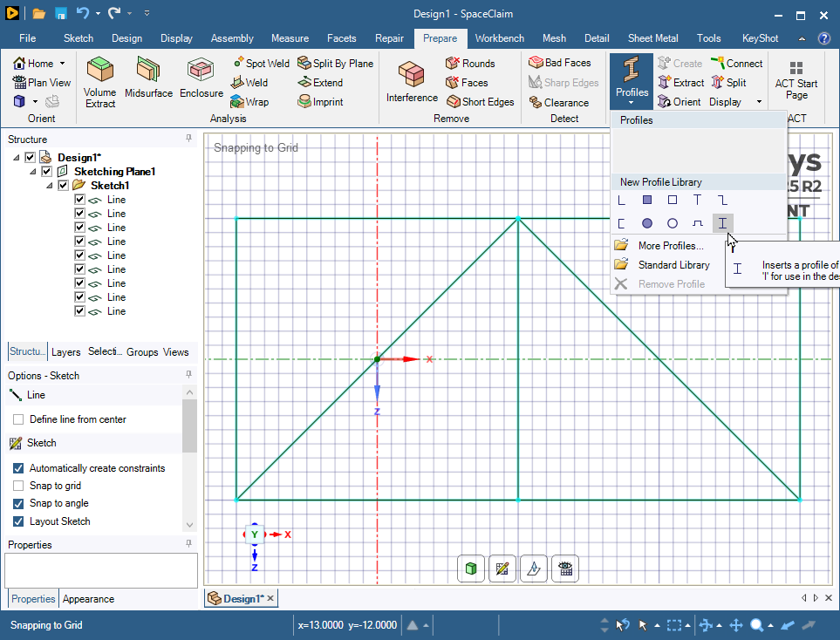Pick the filled circle profile
Viewport: 840px width, 640px height.
647,223
